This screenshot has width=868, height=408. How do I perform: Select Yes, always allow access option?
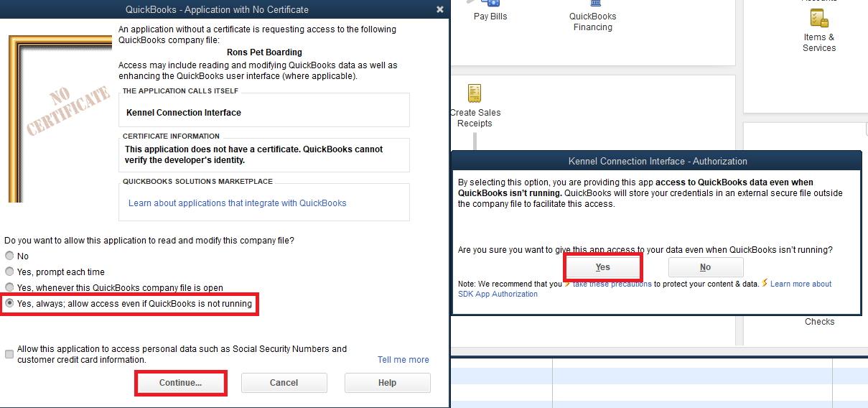pyautogui.click(x=9, y=303)
